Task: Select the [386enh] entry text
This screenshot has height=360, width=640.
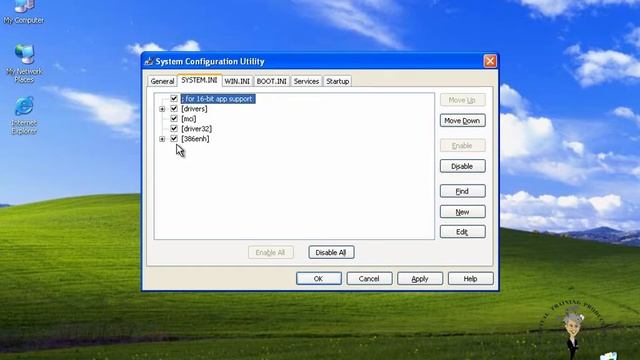Action: pos(195,138)
